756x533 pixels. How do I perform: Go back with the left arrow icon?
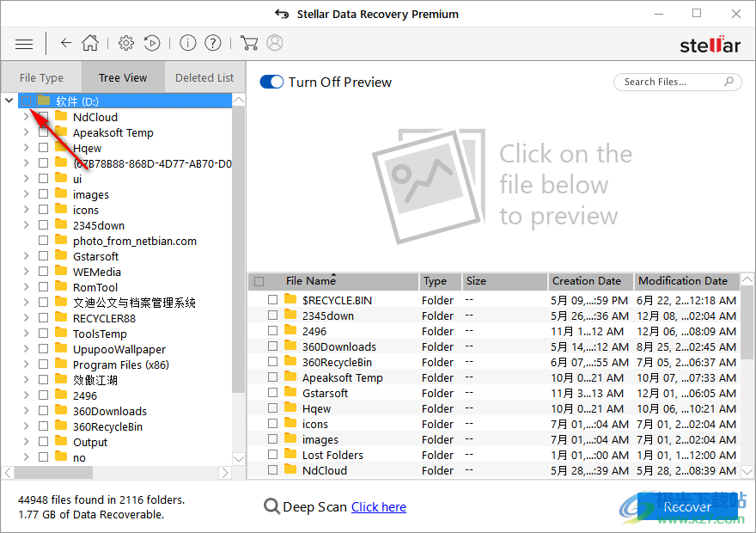(x=66, y=43)
